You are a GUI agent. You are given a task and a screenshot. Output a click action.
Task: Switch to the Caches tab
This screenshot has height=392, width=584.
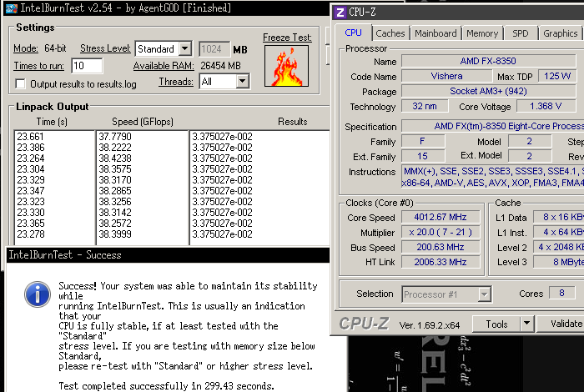point(390,33)
